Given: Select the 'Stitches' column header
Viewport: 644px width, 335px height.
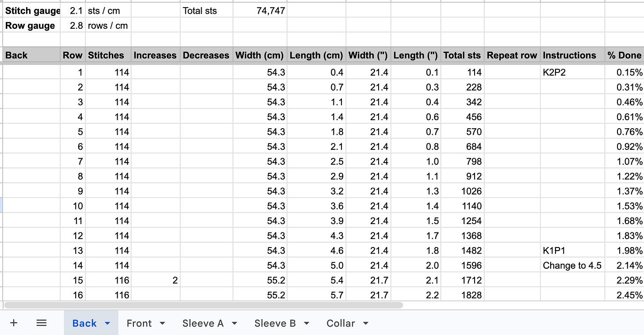Looking at the screenshot, I should pyautogui.click(x=108, y=55).
